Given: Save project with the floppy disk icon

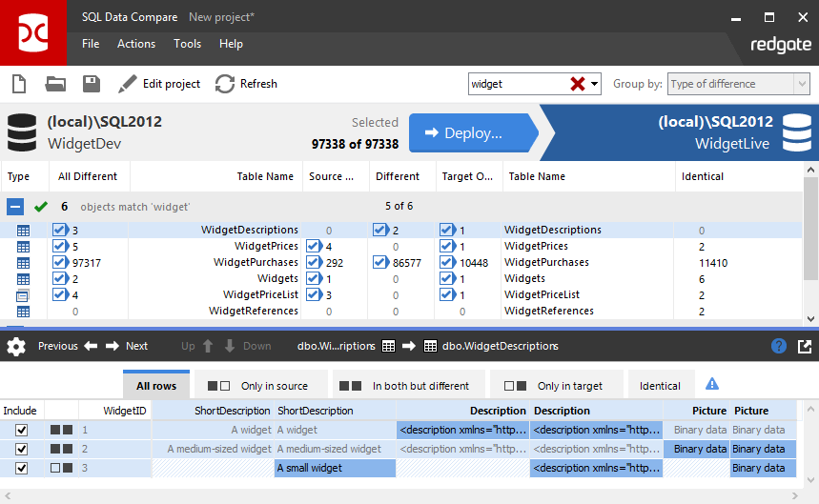Looking at the screenshot, I should pos(92,84).
